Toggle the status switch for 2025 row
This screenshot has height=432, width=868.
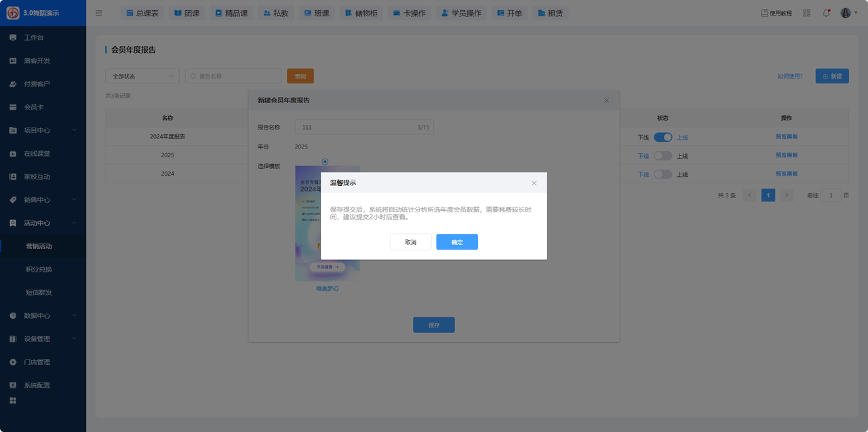coord(663,156)
